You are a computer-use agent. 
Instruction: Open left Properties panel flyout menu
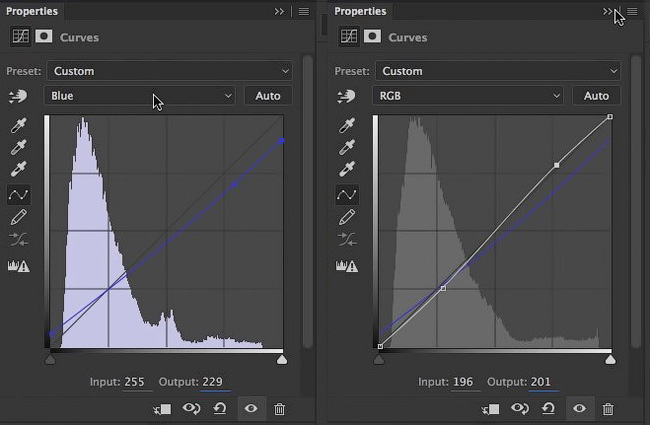[x=303, y=12]
